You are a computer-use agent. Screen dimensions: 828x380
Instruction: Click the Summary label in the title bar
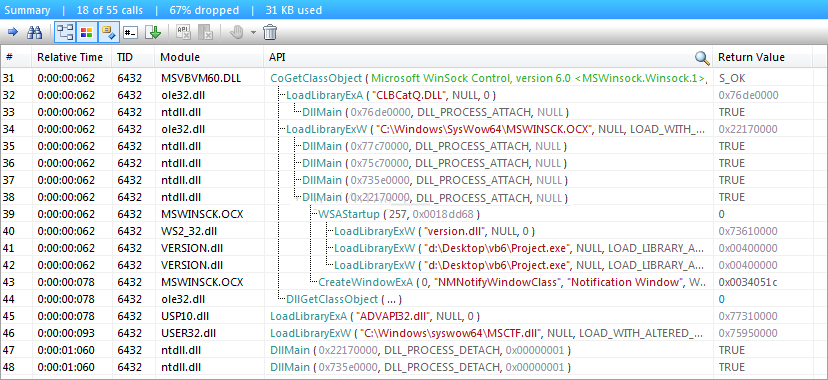[x=27, y=10]
